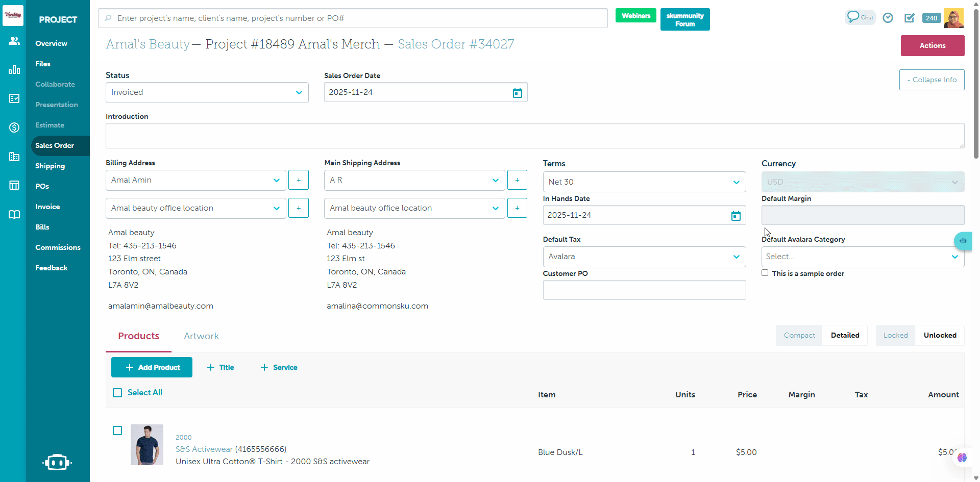Open the notes edit icon
The height and width of the screenshot is (482, 980).
(910, 18)
